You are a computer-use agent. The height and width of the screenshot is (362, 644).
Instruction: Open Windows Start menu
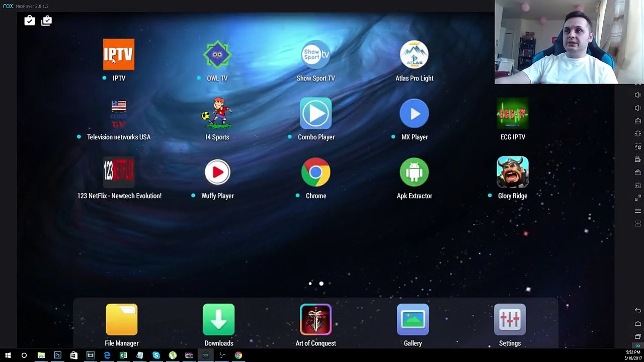(8, 355)
